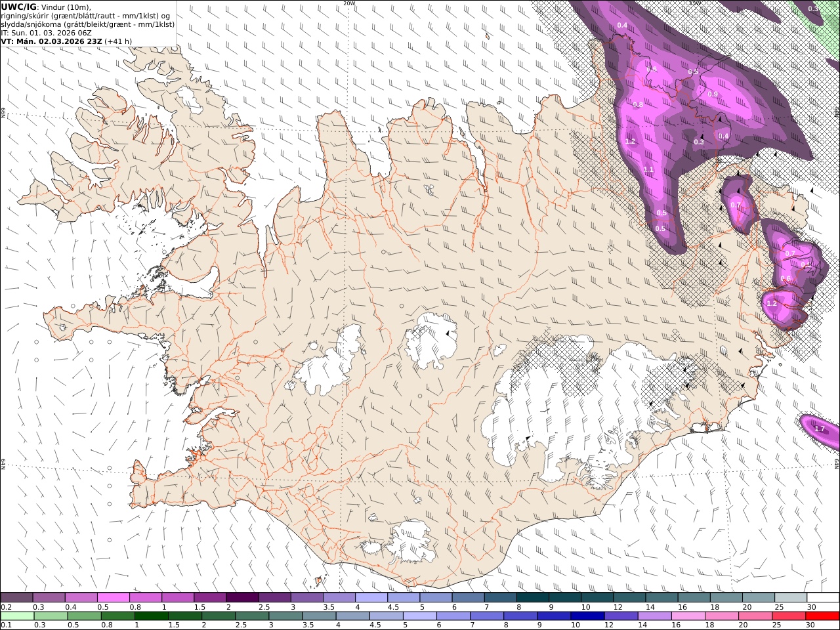Click the 64N latitude label on left edge

tap(3, 463)
